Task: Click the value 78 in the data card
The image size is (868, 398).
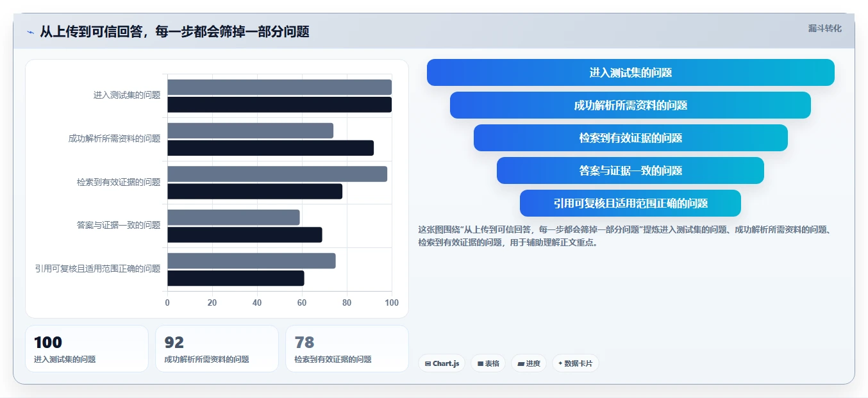Action: coord(305,343)
